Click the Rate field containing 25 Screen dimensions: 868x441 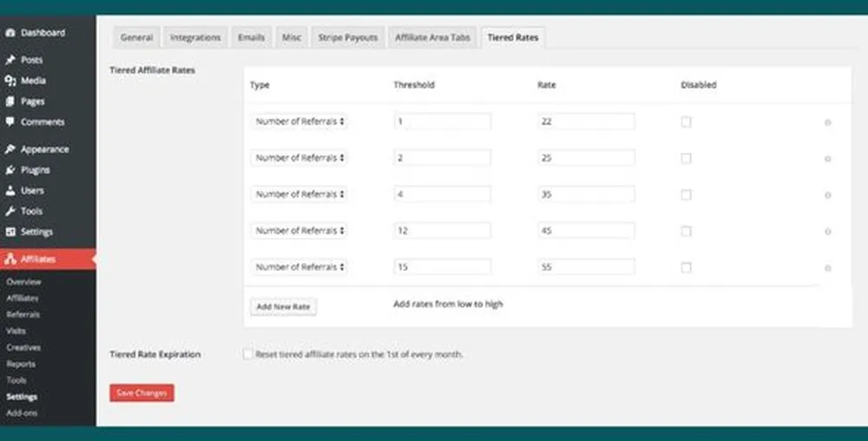[x=586, y=159]
